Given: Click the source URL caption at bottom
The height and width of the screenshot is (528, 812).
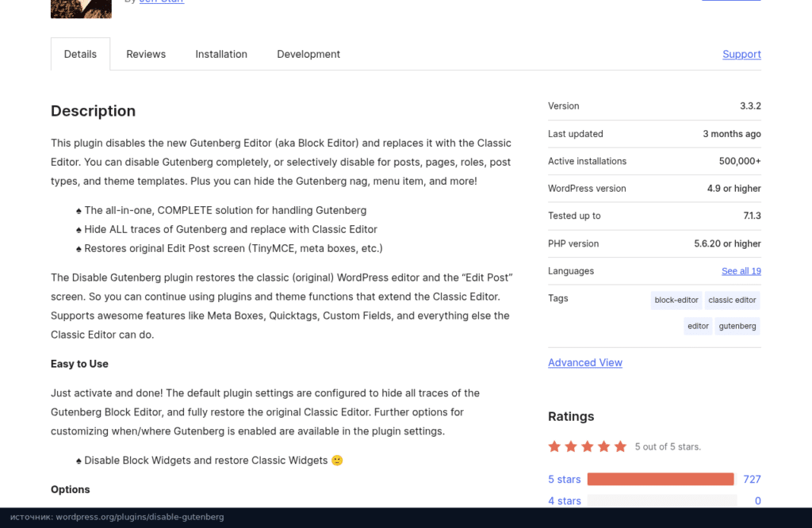Looking at the screenshot, I should pos(117,517).
